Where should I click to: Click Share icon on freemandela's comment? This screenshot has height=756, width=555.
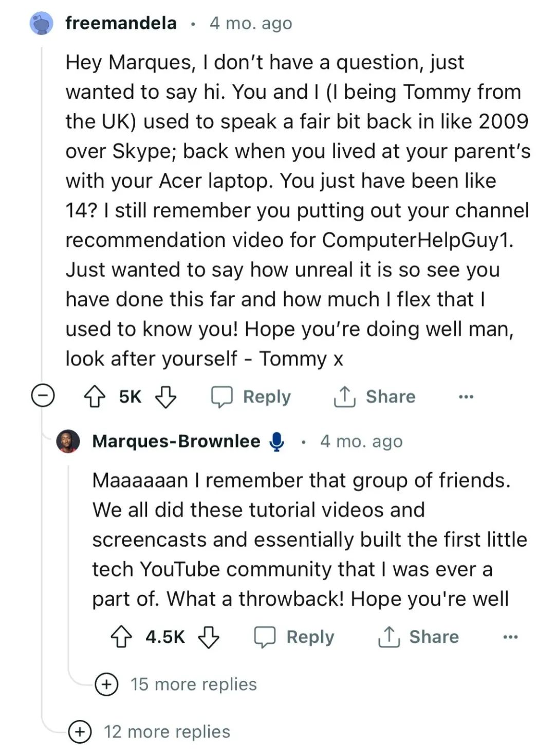344,397
